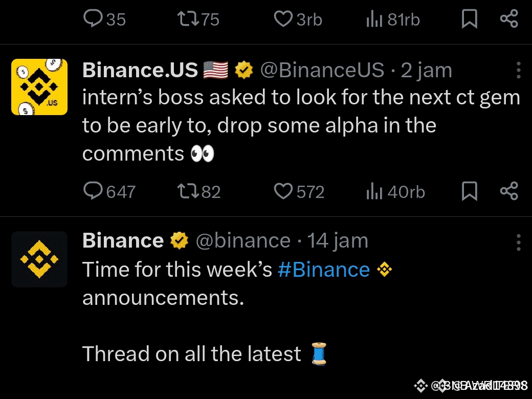Open the @binance handle
The width and height of the screenshot is (532, 399).
point(243,241)
